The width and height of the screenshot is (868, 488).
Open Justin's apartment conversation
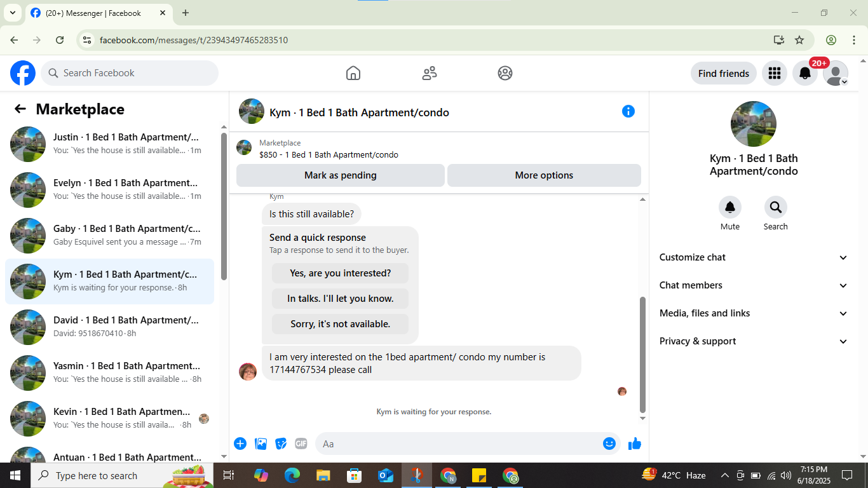(x=109, y=144)
